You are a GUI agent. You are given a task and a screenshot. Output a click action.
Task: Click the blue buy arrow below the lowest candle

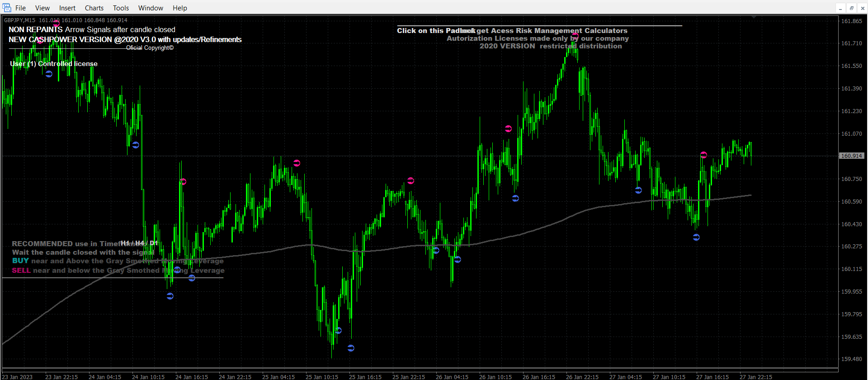(x=351, y=348)
